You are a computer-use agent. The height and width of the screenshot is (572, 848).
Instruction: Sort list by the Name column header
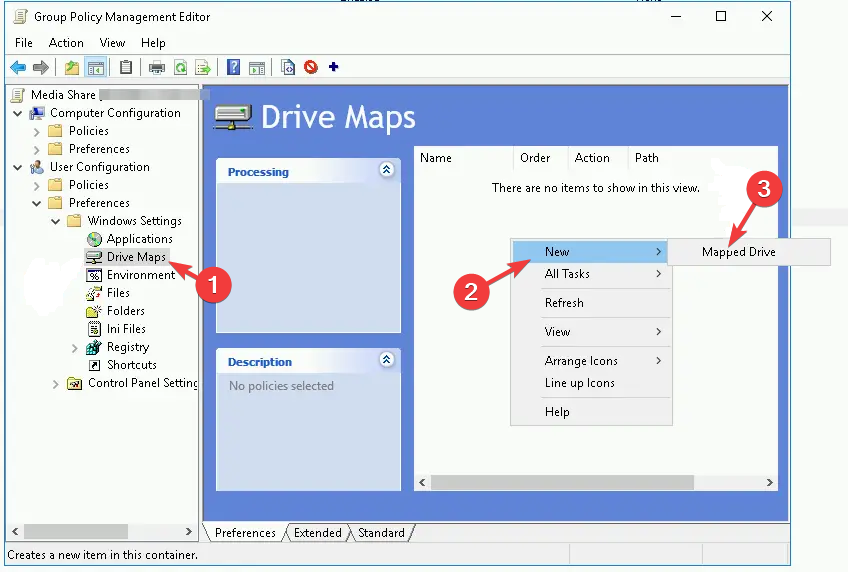[463, 158]
